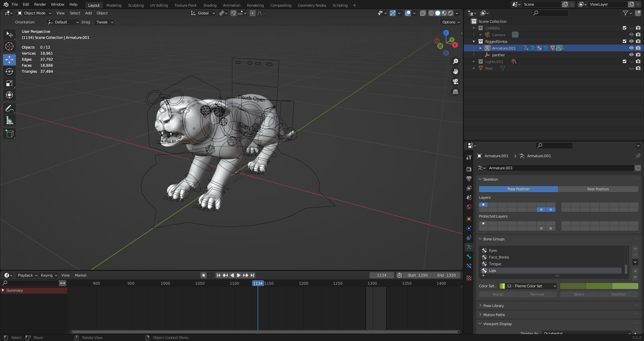Select the Scale tool
Screen dimensions: 644x341
(x=9, y=83)
